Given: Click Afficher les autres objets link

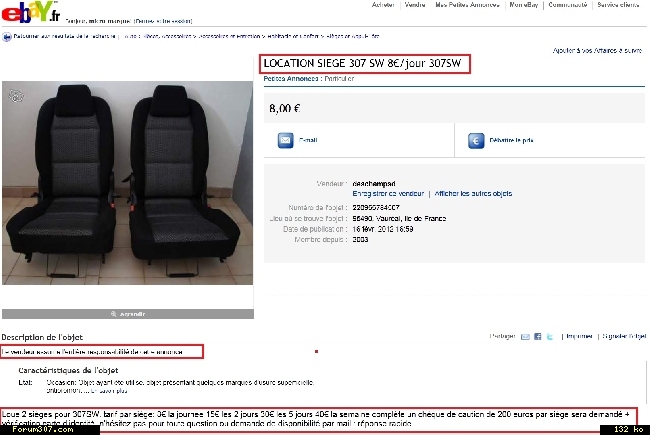Looking at the screenshot, I should [473, 194].
